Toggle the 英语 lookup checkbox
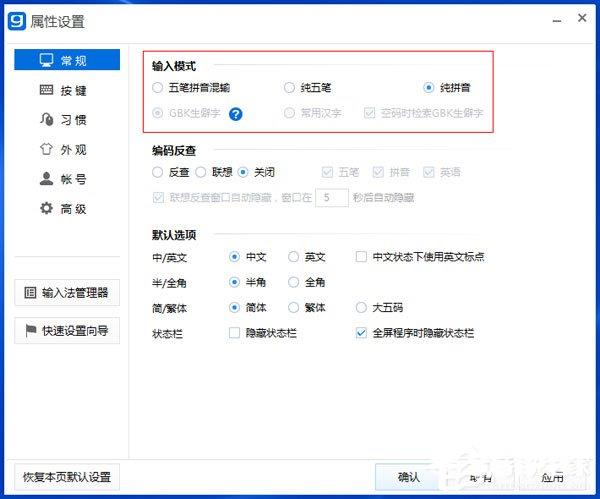Viewport: 600px width, 499px height. pyautogui.click(x=429, y=172)
